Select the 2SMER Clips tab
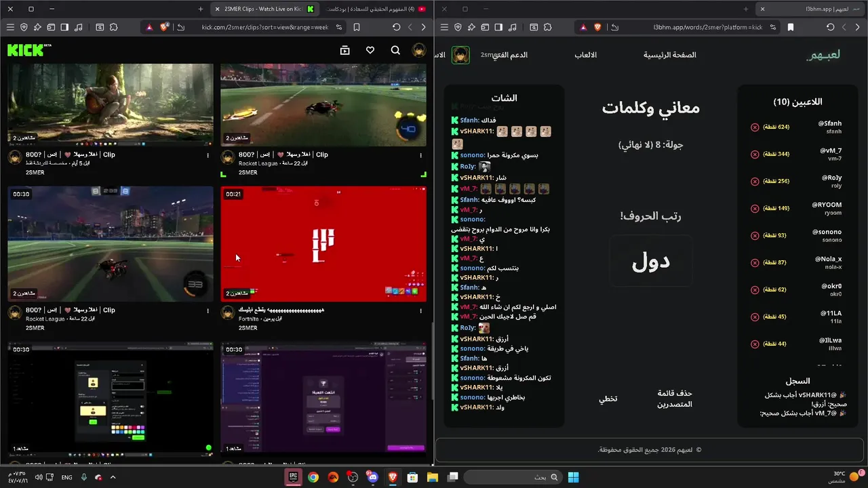 tap(264, 9)
